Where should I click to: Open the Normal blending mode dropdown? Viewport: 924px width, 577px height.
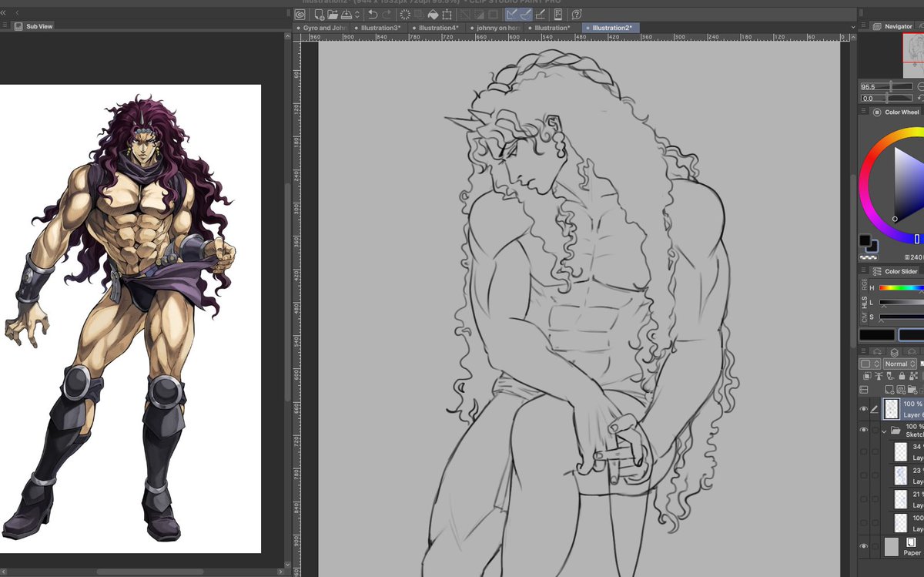(899, 364)
